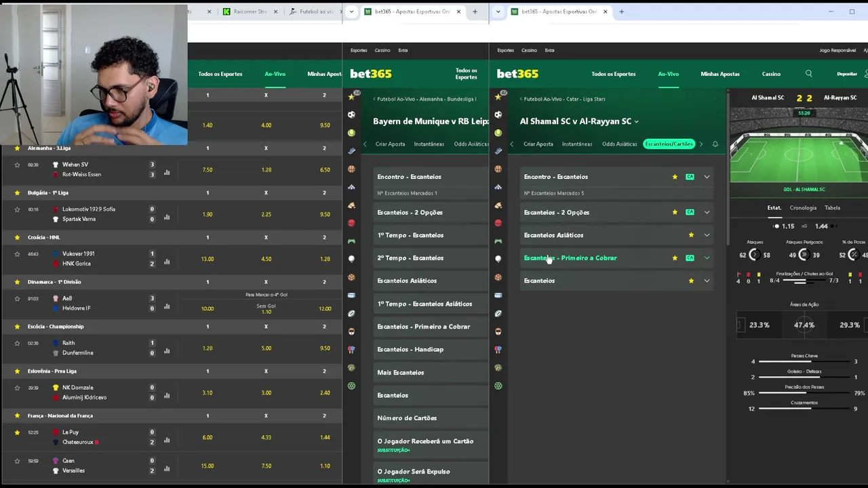Expand Encontro - Escanteios chevron in right window
Screen dimensions: 868x488
pos(707,177)
